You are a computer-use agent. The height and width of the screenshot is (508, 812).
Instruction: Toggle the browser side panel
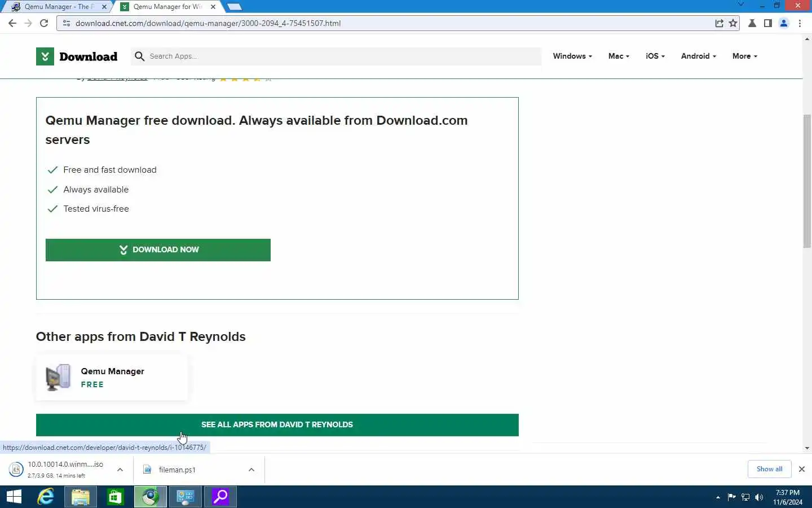pos(767,23)
